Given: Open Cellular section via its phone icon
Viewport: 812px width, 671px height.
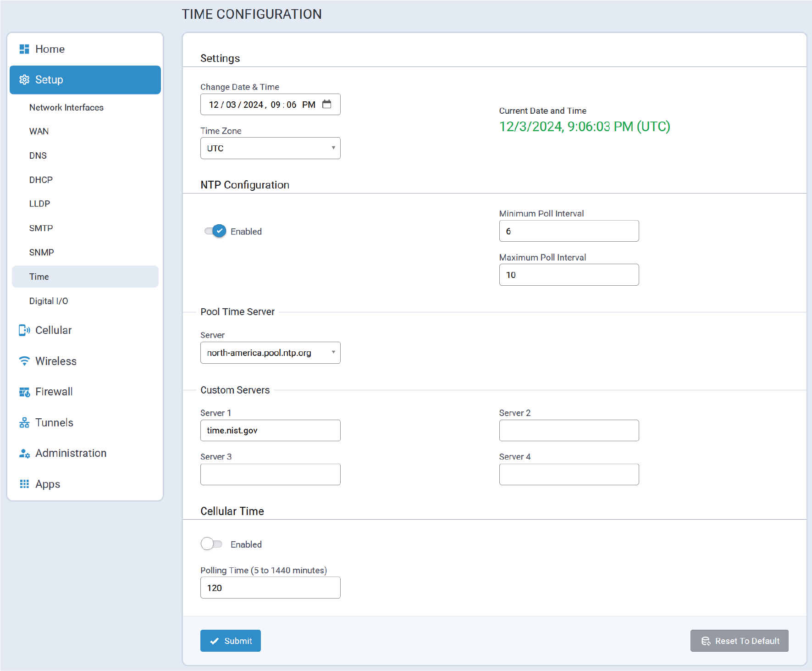Looking at the screenshot, I should (24, 330).
